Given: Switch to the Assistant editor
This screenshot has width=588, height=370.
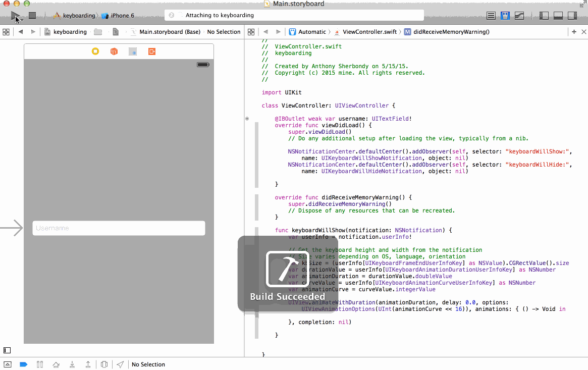Looking at the screenshot, I should coord(505,16).
